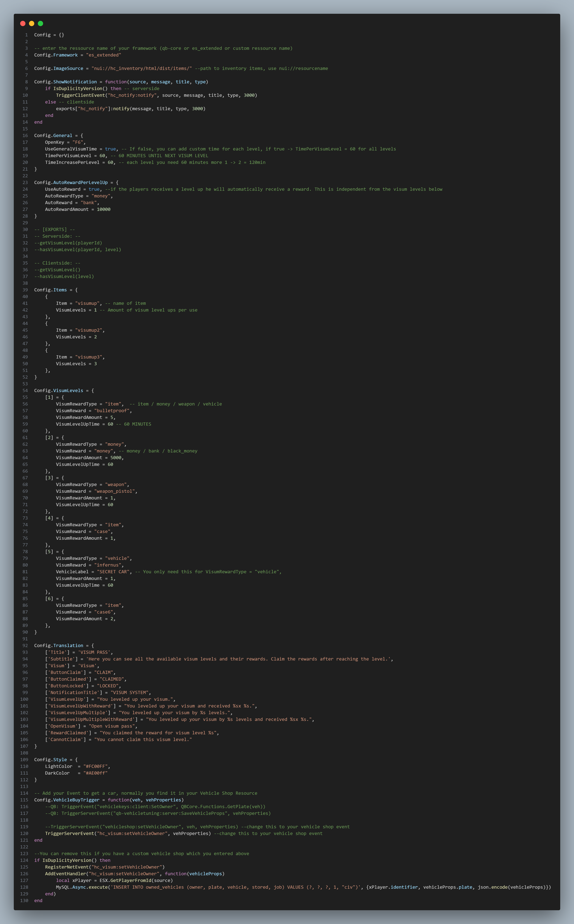Click local xPlayer = ESX.GetPlayerFromId line
574x924 pixels.
[x=114, y=880]
